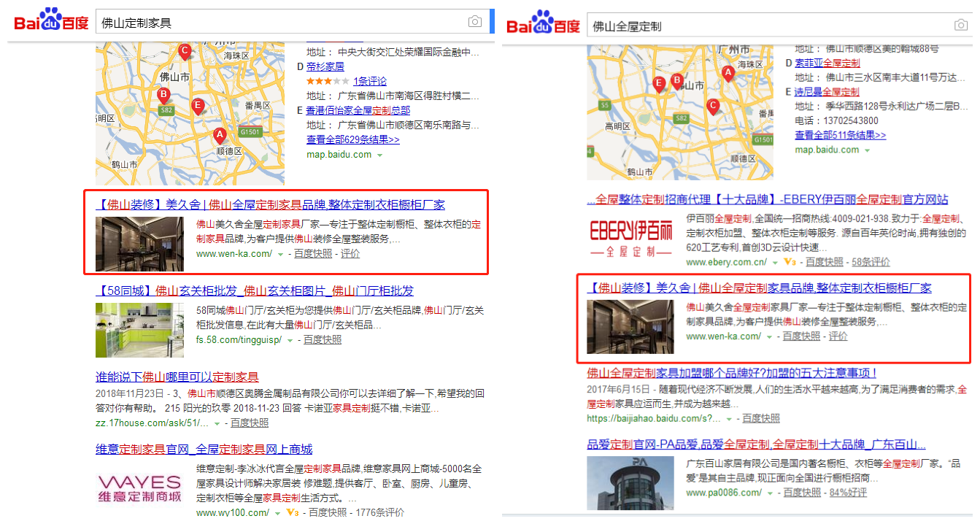Select map marker A in 佛山全屋定制 map
Image resolution: width=980 pixels, height=524 pixels.
pyautogui.click(x=728, y=73)
